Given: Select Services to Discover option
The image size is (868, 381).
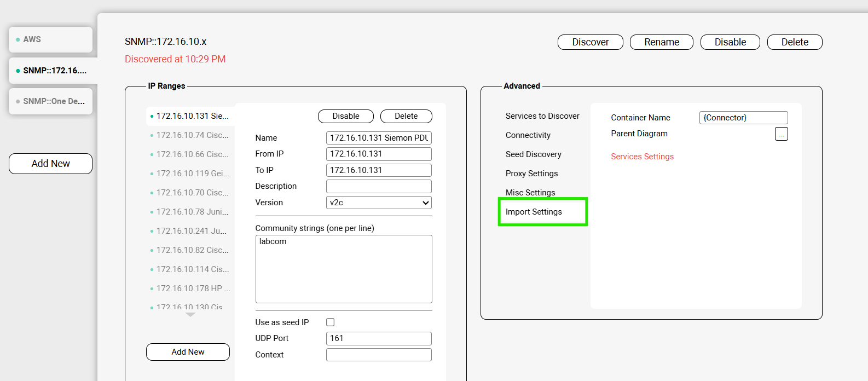Looking at the screenshot, I should point(542,116).
